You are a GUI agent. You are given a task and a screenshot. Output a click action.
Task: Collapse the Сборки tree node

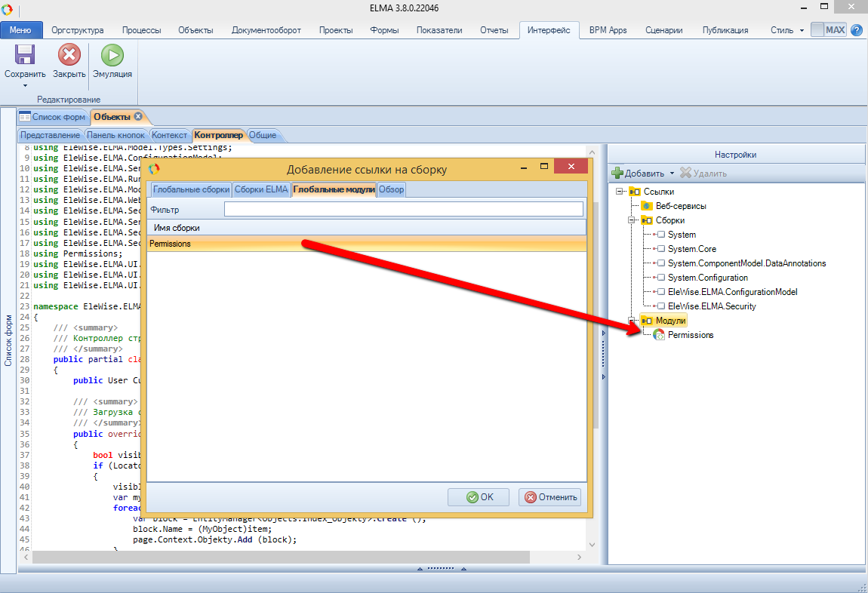(633, 220)
